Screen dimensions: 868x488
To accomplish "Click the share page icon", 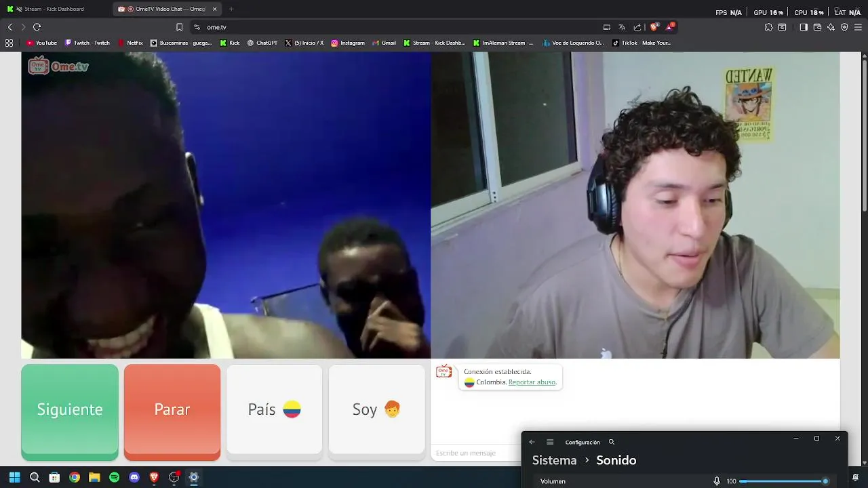I will pyautogui.click(x=637, y=27).
